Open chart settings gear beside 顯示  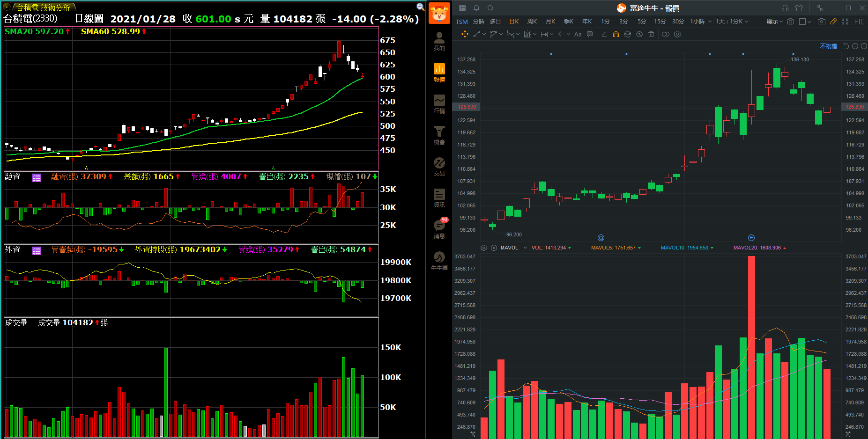(790, 22)
